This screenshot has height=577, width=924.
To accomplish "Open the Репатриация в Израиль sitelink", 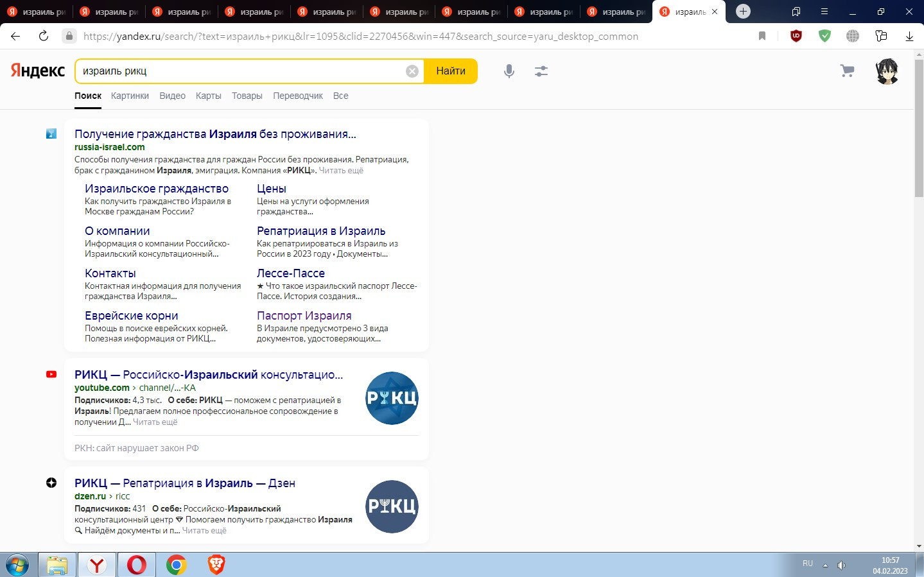I will (321, 231).
